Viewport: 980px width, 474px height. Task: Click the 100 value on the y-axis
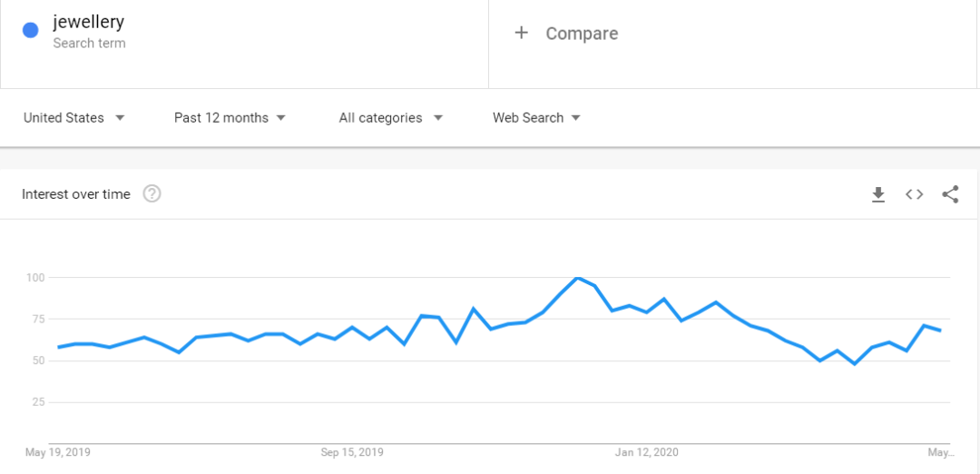(35, 277)
